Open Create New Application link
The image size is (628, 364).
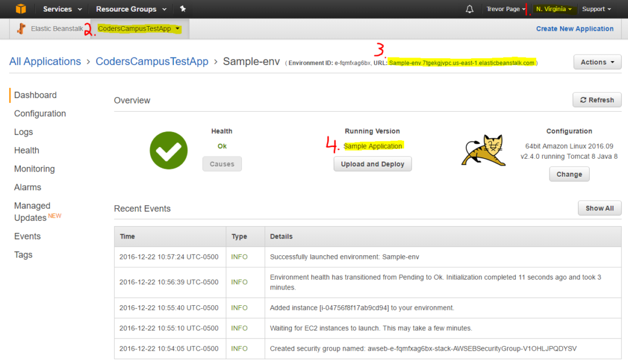click(x=575, y=28)
